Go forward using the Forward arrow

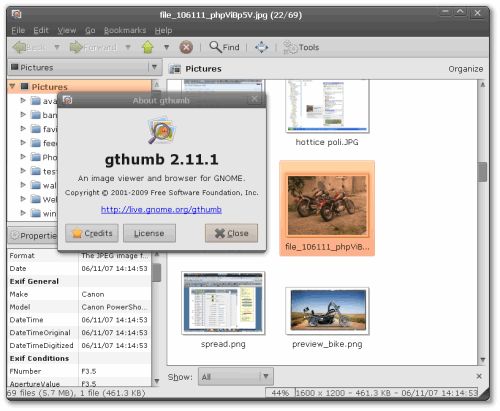click(93, 47)
